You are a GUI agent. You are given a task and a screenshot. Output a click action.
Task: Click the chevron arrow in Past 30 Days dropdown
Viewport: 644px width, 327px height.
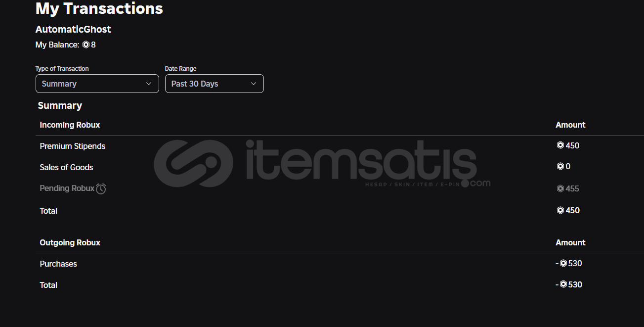254,84
